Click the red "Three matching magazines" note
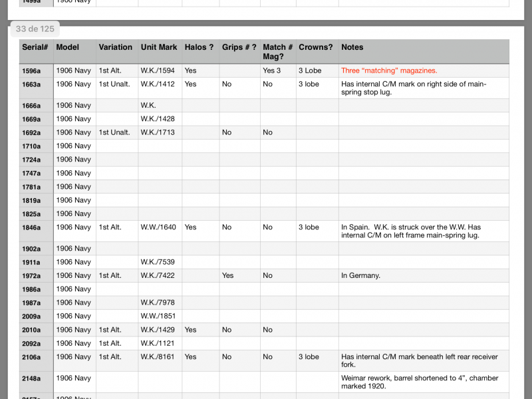 coord(389,70)
